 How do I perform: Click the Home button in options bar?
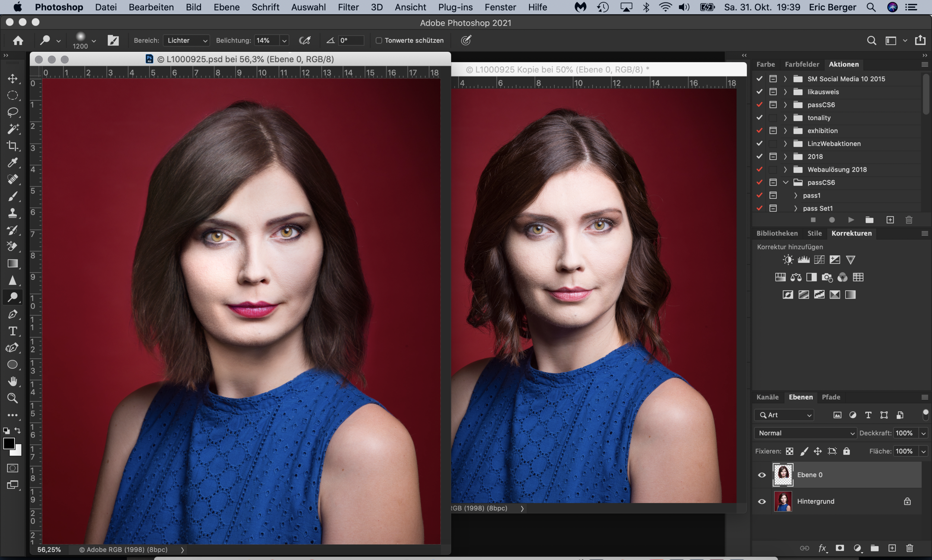coord(18,40)
